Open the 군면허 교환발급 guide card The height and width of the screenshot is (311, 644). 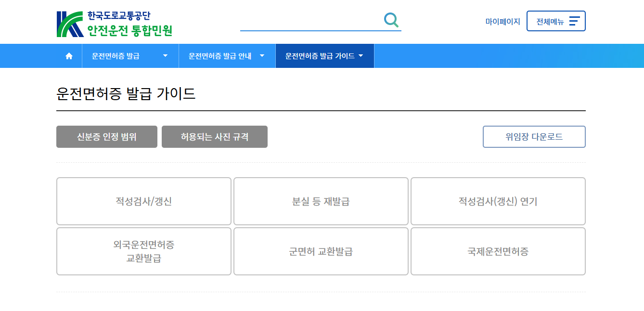[321, 251]
